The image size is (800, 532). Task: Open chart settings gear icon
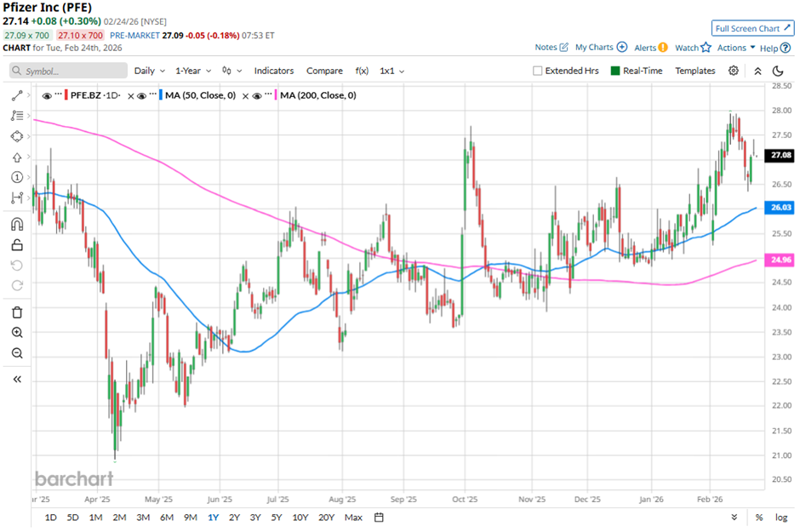coord(733,71)
